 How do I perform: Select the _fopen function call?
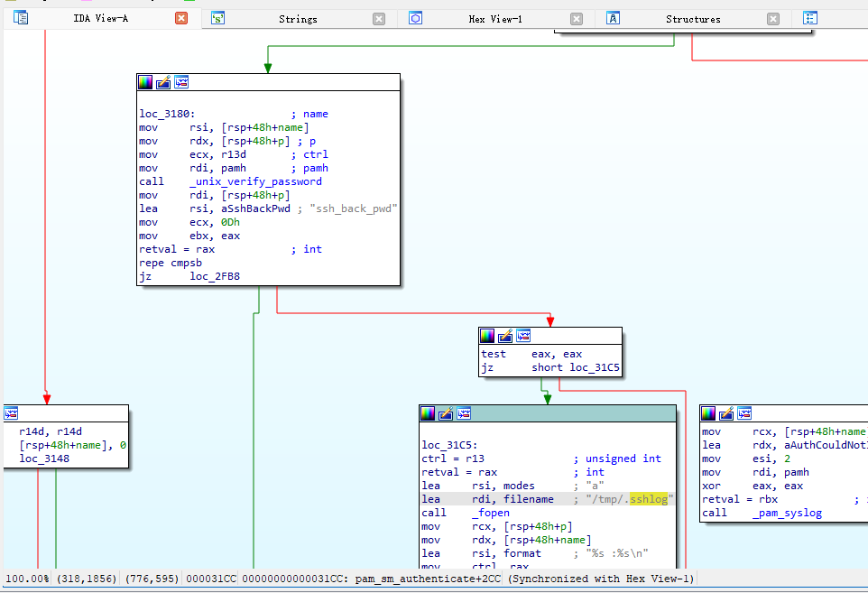pyautogui.click(x=490, y=513)
